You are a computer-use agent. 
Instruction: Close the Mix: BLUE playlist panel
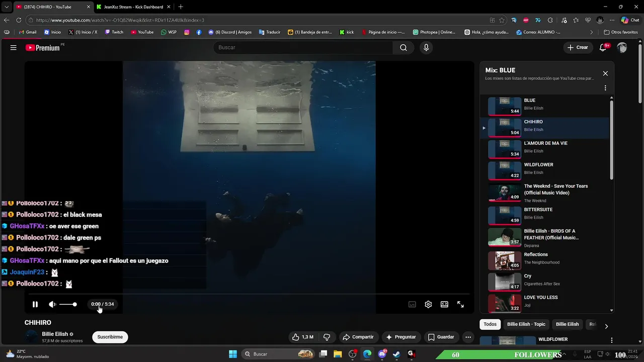(x=605, y=73)
